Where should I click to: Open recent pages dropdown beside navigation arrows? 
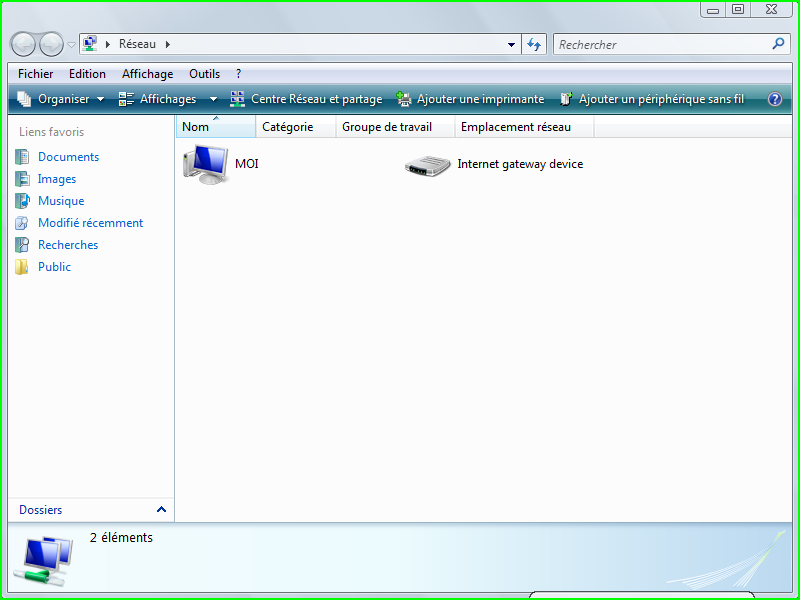click(x=71, y=44)
